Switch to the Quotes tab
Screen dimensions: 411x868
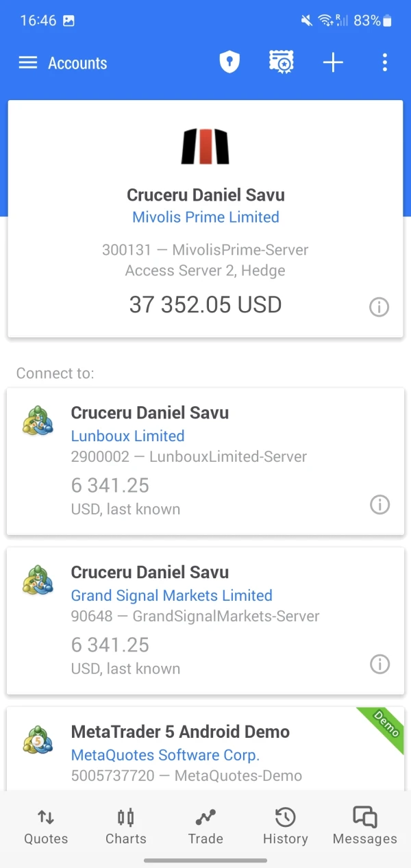(x=46, y=826)
